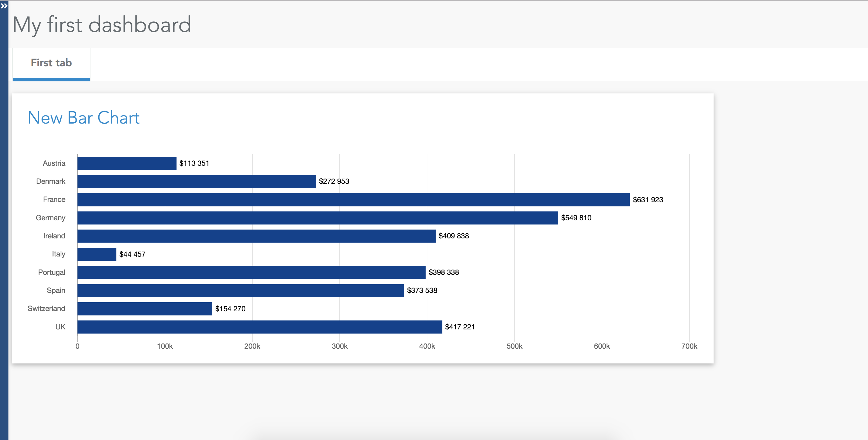This screenshot has height=440, width=868.
Task: Click the $44 457 data label
Action: click(x=132, y=254)
